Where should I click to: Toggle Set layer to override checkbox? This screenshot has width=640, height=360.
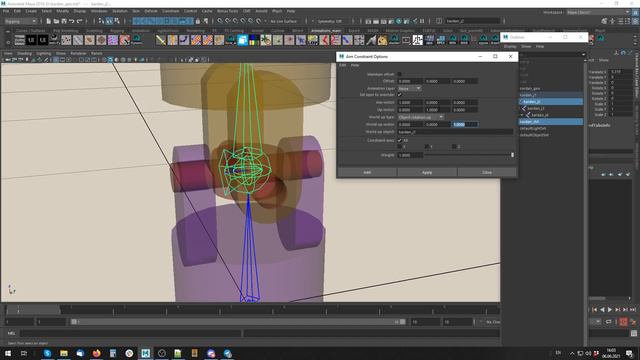coord(400,95)
